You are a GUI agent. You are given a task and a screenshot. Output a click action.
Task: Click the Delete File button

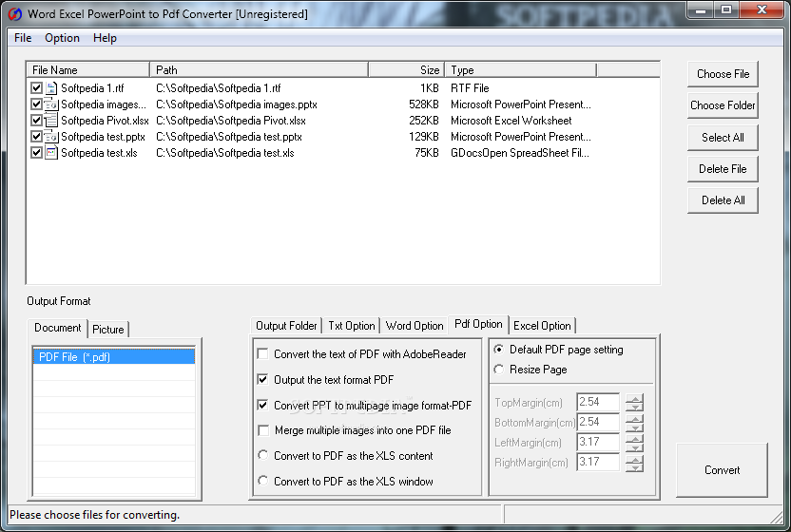[x=723, y=169]
